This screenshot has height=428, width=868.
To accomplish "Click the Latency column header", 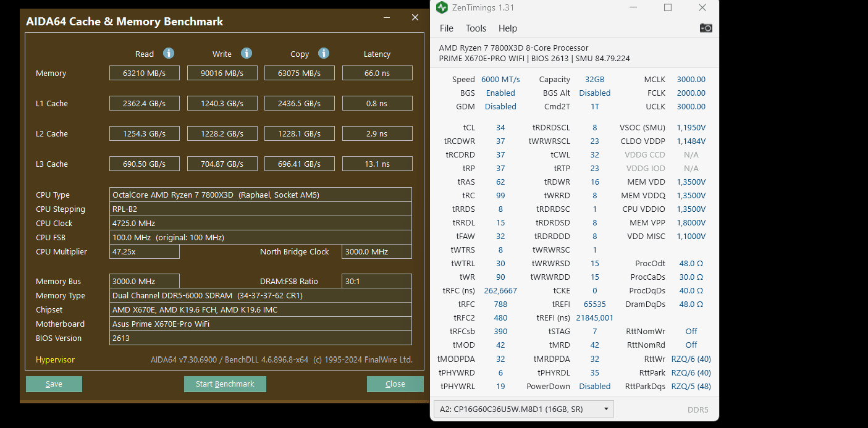I will point(377,54).
